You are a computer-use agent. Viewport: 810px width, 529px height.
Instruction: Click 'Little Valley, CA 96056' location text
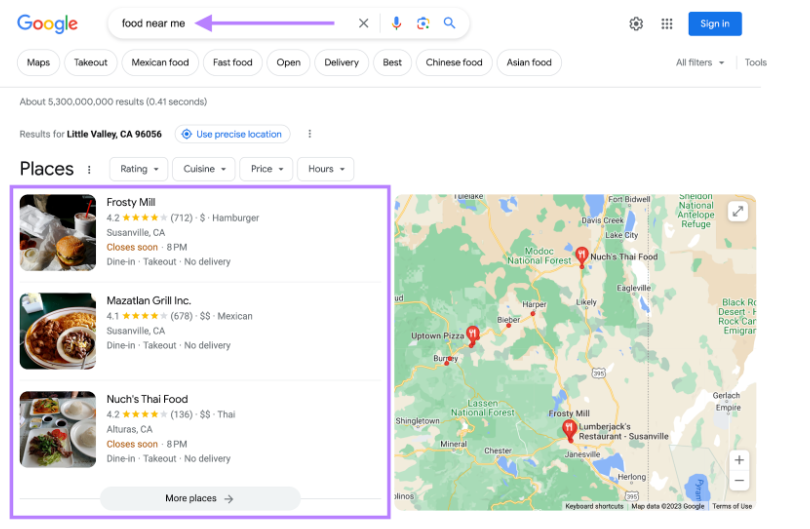pyautogui.click(x=114, y=134)
